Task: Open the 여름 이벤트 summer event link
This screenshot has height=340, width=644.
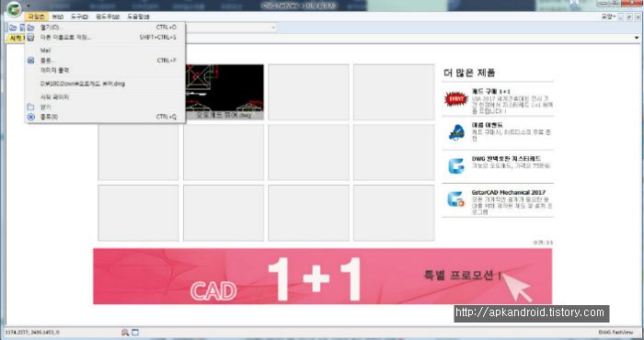Action: (x=488, y=125)
